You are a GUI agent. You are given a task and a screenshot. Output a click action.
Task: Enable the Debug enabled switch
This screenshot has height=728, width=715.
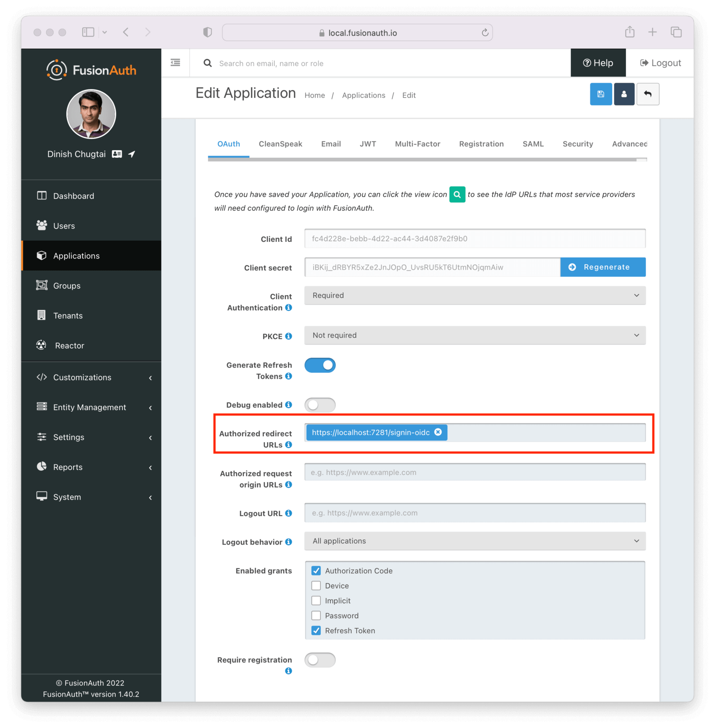[320, 405]
